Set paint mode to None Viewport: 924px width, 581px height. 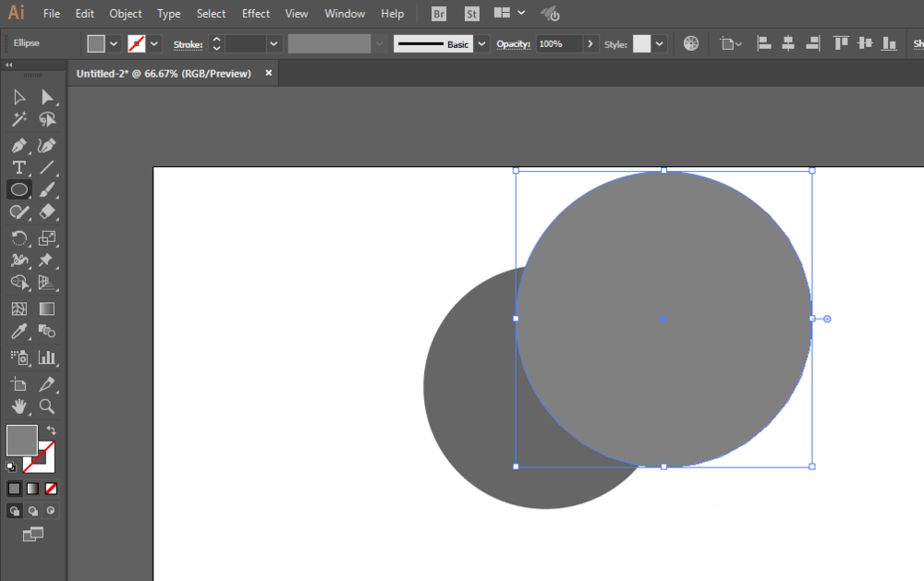51,489
